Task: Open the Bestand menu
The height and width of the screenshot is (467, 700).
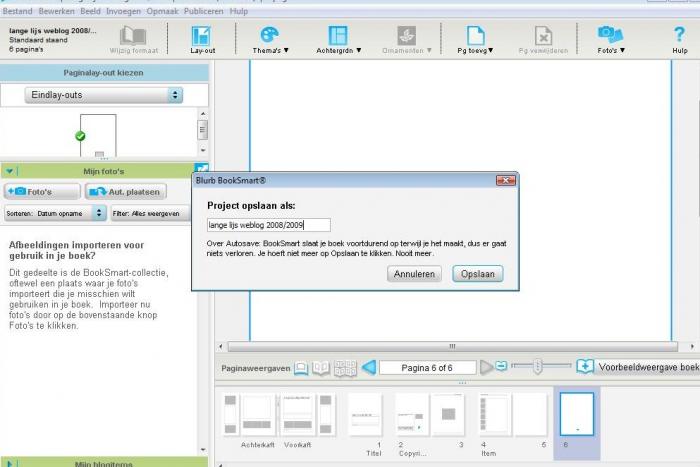Action: 17,11
